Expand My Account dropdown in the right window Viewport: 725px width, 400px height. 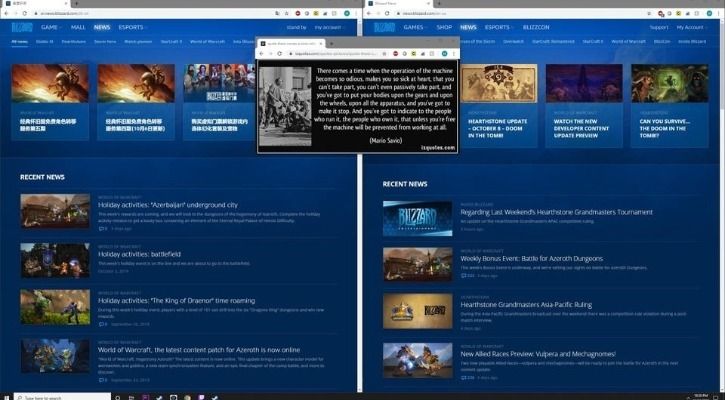click(x=692, y=27)
